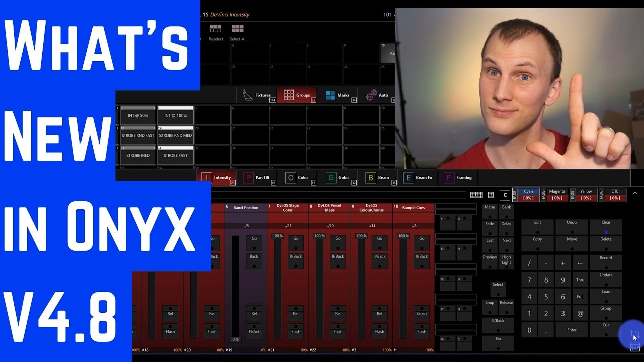
Task: Click the Sample Cues fader
Action: (403, 286)
